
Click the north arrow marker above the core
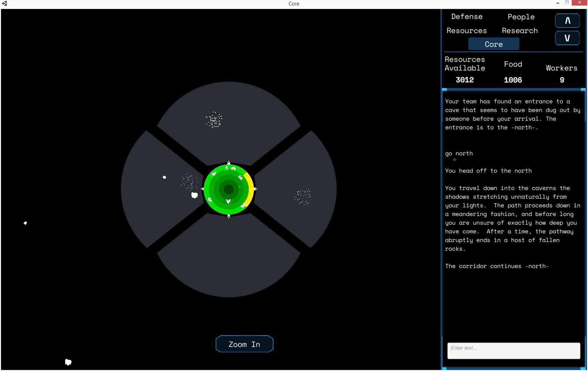229,163
